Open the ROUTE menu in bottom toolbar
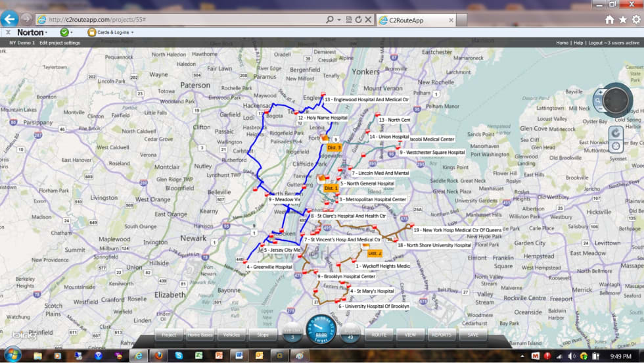 pyautogui.click(x=379, y=335)
